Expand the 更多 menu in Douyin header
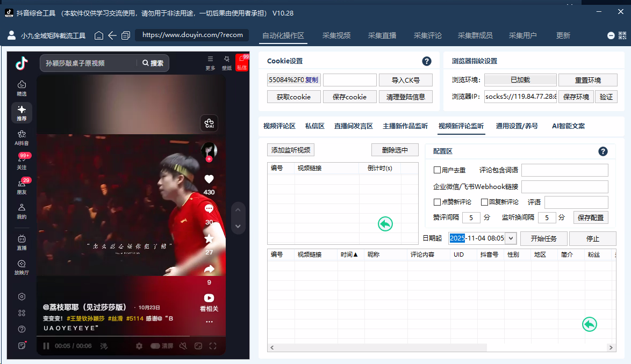Viewport: 631px width, 364px height. tap(210, 62)
